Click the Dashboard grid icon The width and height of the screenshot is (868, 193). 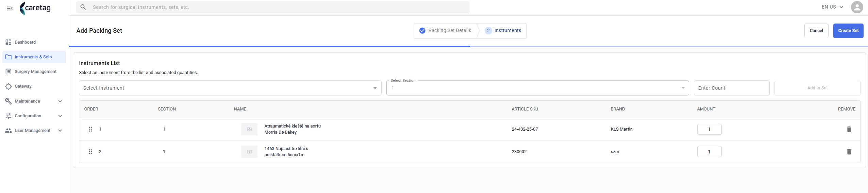coord(9,42)
